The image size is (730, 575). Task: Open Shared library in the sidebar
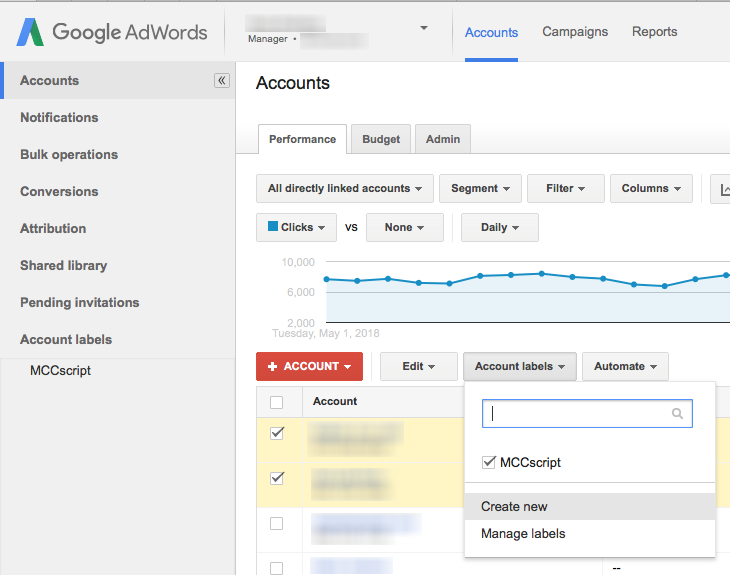point(63,265)
